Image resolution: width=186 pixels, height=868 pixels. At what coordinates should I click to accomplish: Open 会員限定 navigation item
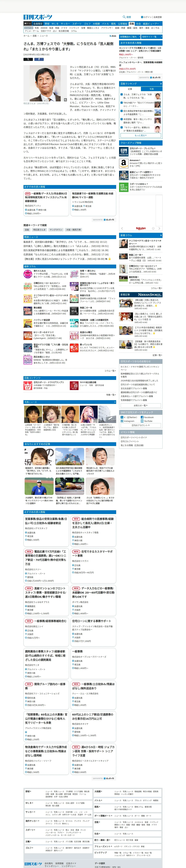(x=38, y=24)
